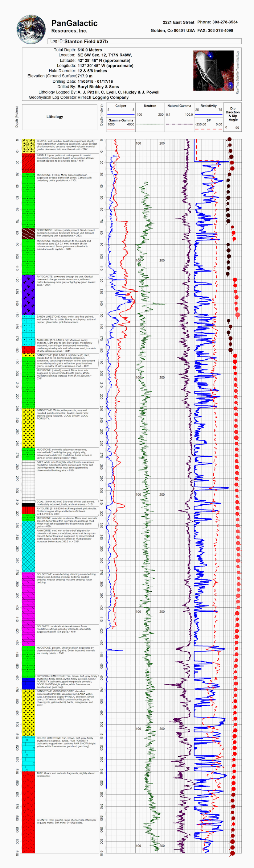Select the gravel pattern block in lithology column
The height and width of the screenshot is (868, 254).
[x=29, y=146]
